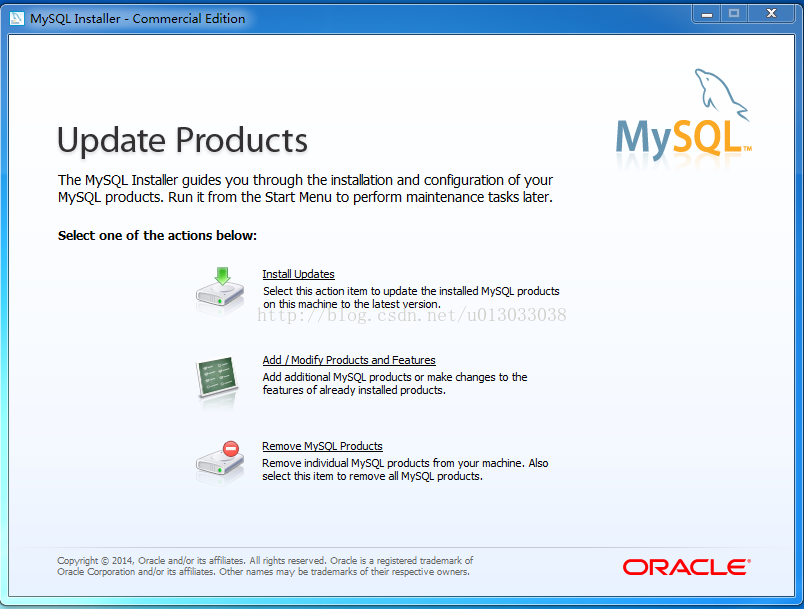Click the Oracle copyright notice text

[x=265, y=566]
